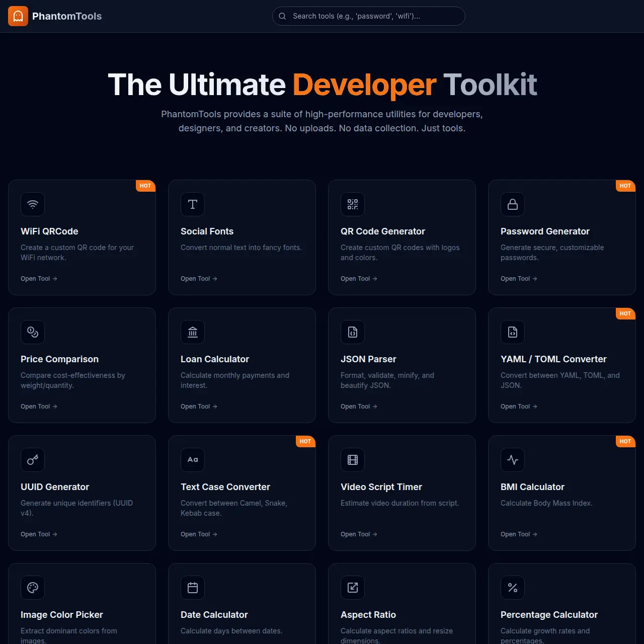The image size is (644, 644).
Task: Click HOT badge on Text Case Converter card
Action: [305, 441]
